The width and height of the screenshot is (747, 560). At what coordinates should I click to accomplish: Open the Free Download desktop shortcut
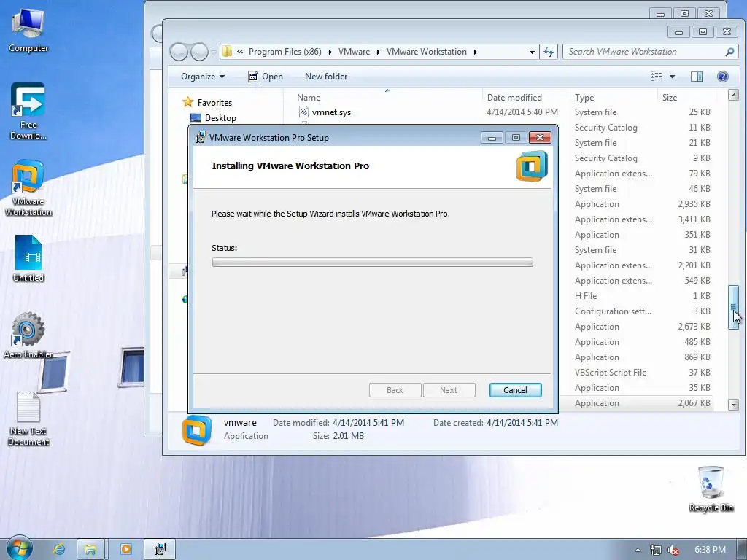coord(28,111)
